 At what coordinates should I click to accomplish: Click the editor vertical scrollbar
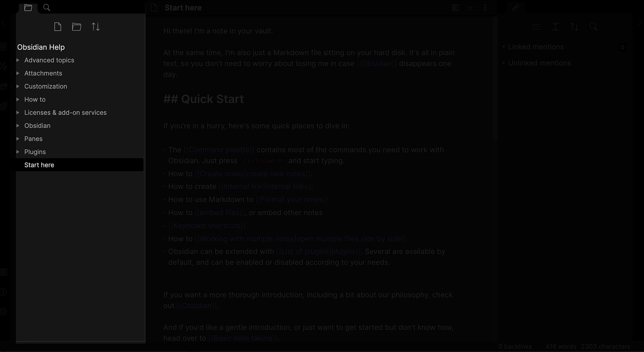495,81
